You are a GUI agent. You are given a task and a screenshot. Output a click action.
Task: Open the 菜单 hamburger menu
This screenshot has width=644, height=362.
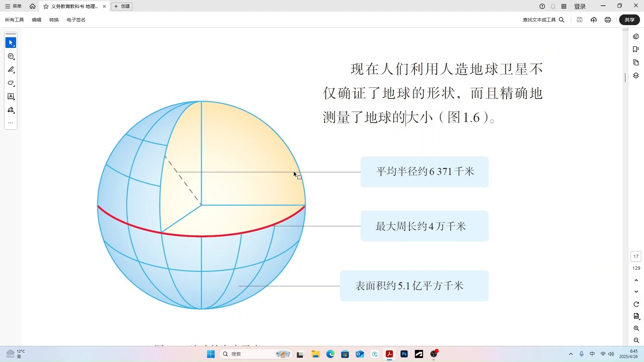click(x=13, y=6)
